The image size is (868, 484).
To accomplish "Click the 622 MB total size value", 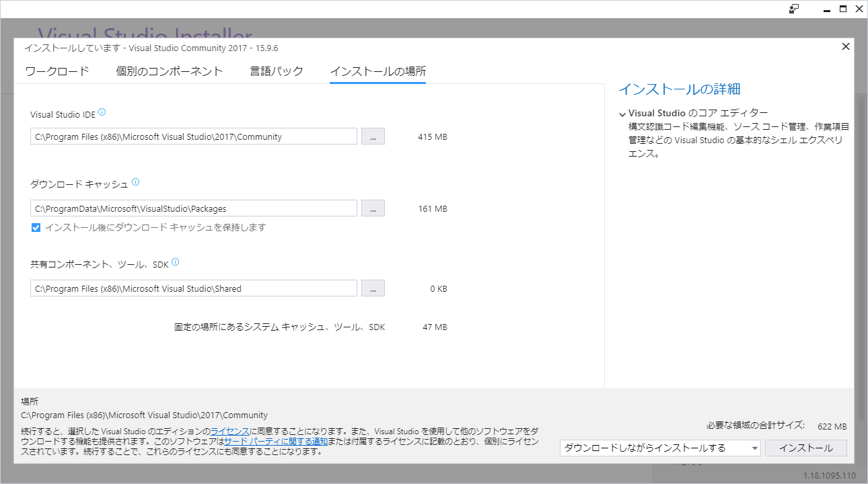I will [x=832, y=427].
